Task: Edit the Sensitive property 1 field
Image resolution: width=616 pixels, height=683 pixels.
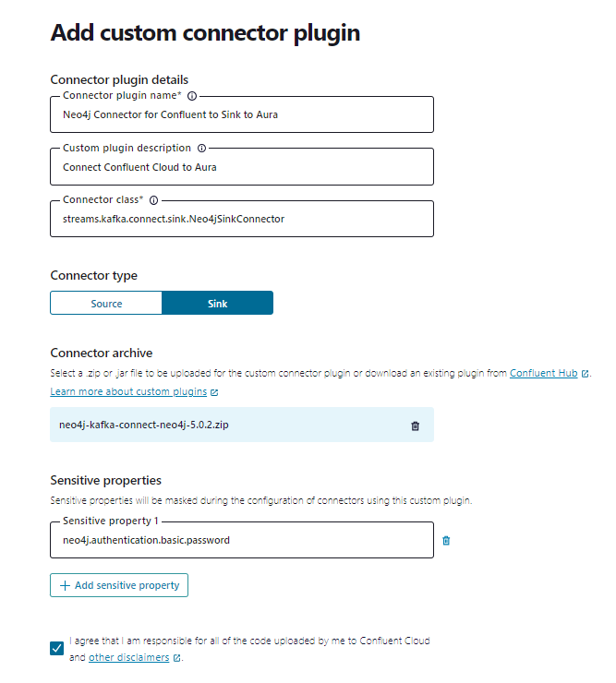Action: point(241,541)
